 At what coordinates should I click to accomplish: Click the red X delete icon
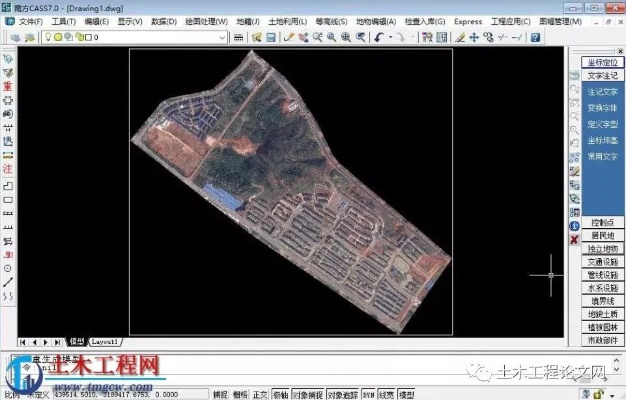(574, 240)
